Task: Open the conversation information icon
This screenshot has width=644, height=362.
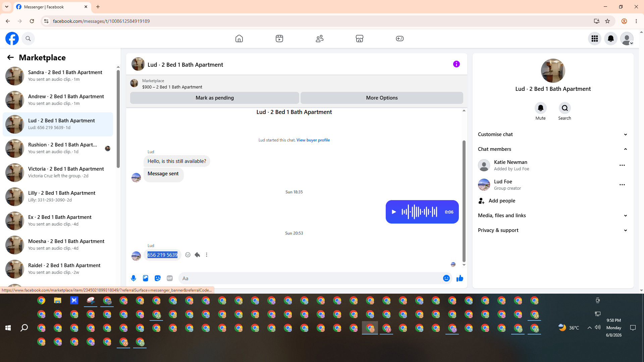Action: [x=457, y=64]
